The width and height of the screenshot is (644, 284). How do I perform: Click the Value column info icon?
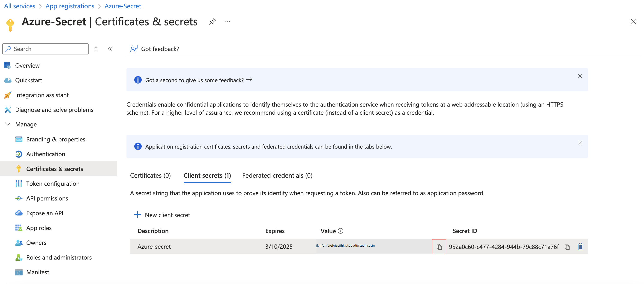pos(340,231)
